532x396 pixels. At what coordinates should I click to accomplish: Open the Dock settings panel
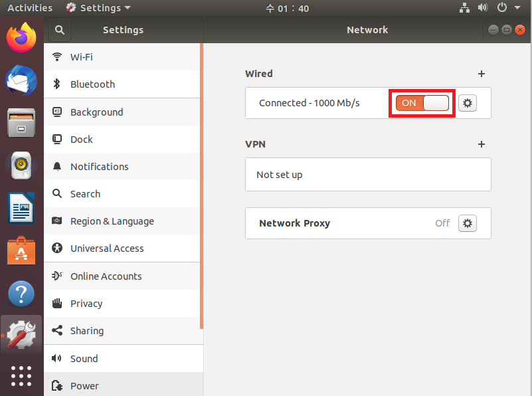(x=122, y=139)
